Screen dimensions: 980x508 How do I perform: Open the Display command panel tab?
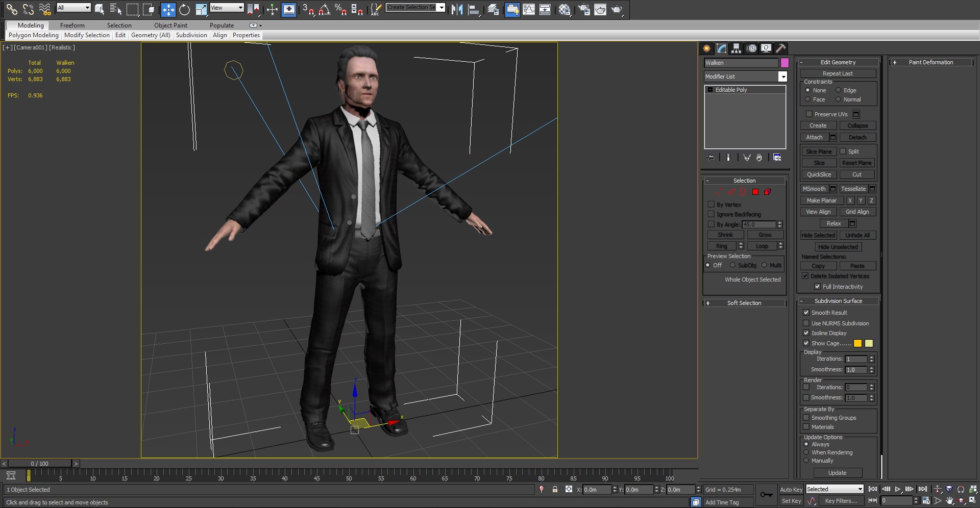pyautogui.click(x=766, y=48)
